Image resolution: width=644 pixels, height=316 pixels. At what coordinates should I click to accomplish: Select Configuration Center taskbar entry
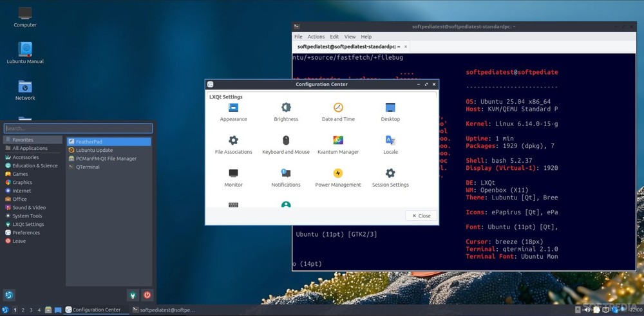pos(96,310)
